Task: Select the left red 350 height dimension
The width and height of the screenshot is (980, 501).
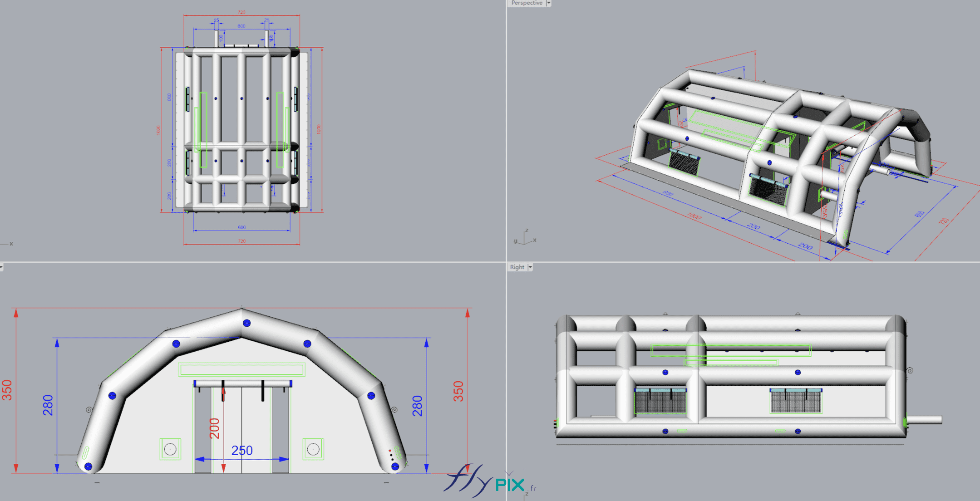Action: [x=7, y=390]
